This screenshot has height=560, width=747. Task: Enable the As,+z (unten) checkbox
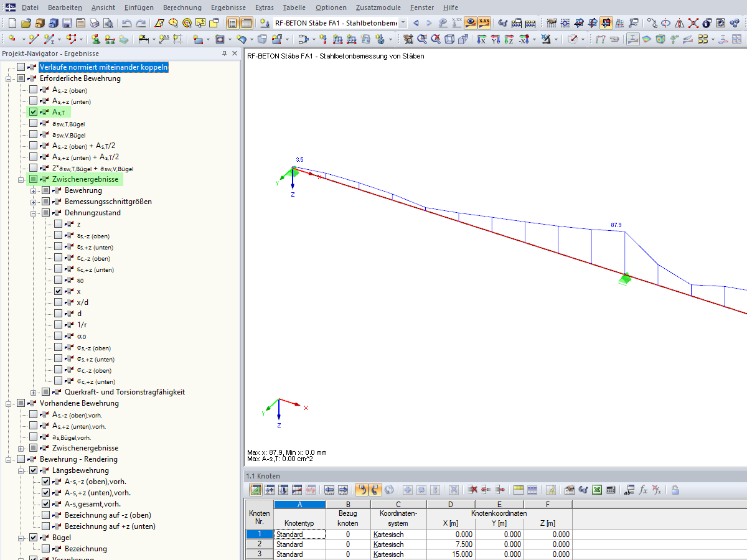click(34, 101)
